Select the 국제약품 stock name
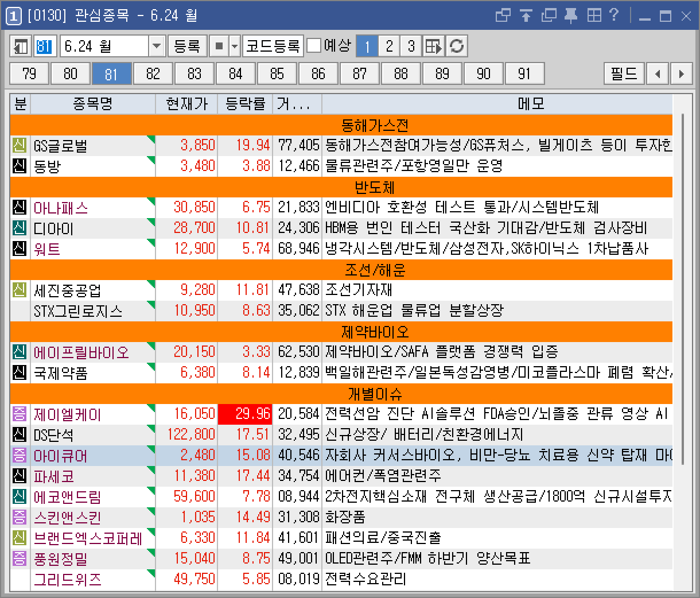 pyautogui.click(x=61, y=372)
